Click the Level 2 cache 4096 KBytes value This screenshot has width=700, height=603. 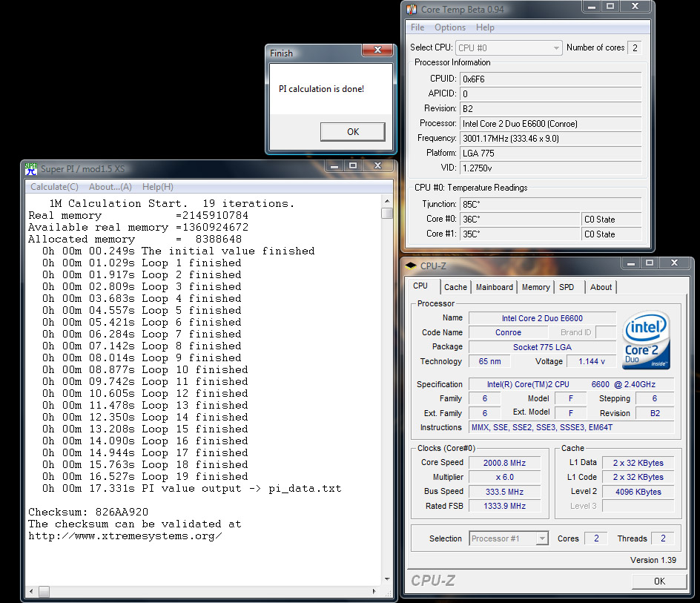click(x=638, y=492)
